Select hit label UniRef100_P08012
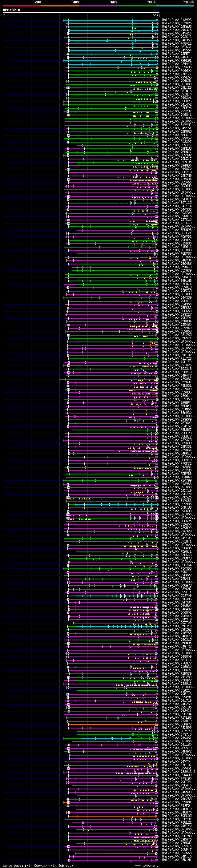Screen dimensions: 197x868 (x=177, y=43)
